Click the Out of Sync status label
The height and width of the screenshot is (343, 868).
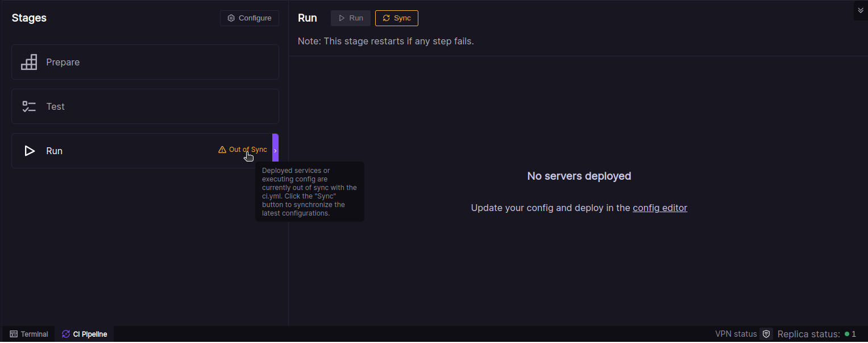(248, 150)
